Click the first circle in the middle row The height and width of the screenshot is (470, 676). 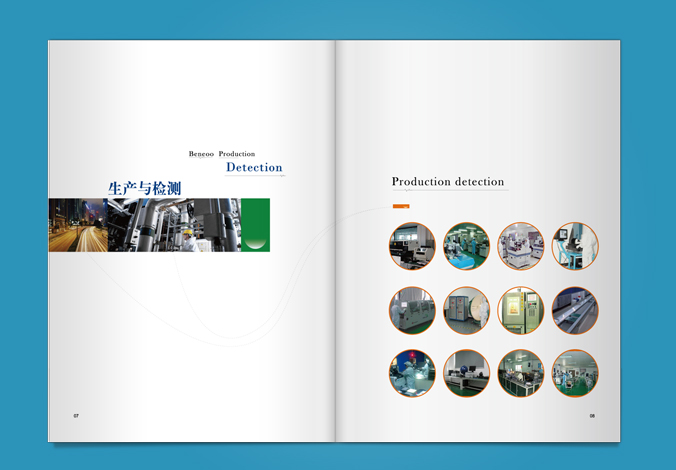pyautogui.click(x=412, y=310)
